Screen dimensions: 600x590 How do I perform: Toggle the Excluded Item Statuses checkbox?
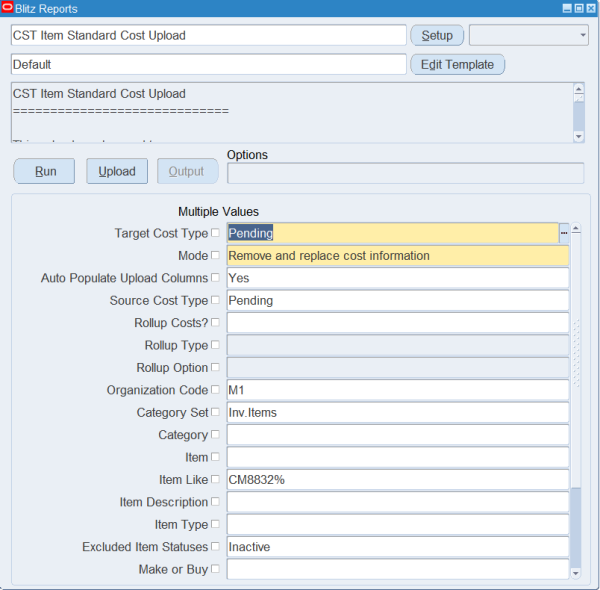click(x=215, y=546)
